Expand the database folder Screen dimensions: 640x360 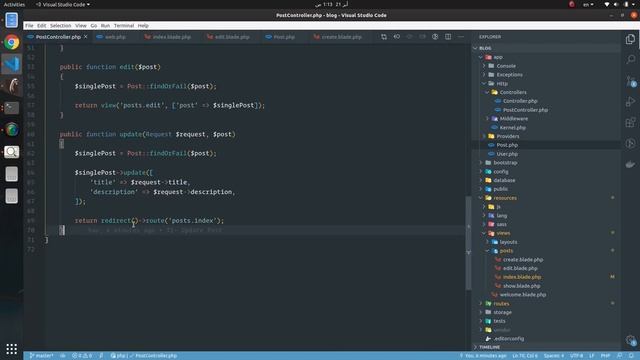[x=547, y=180]
